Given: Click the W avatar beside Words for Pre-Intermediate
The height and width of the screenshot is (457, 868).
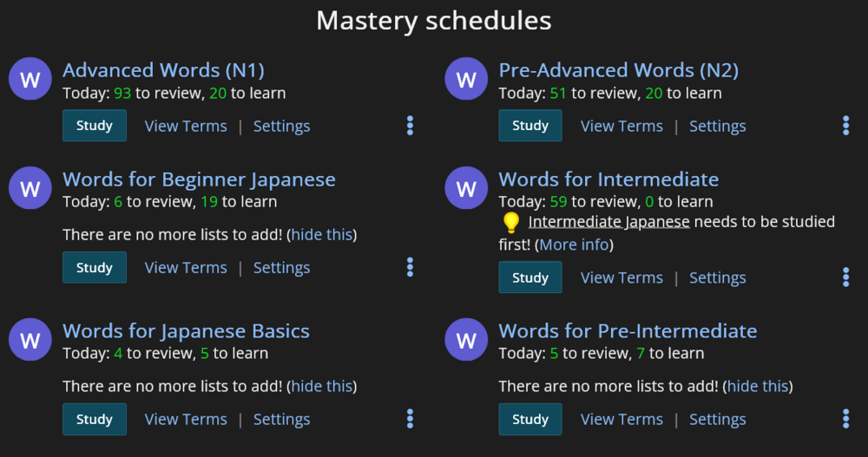Looking at the screenshot, I should (466, 340).
